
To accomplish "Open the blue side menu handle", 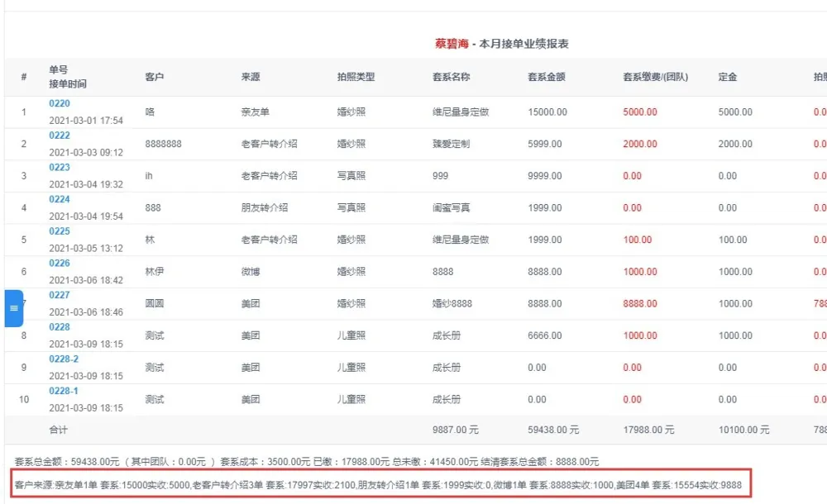I will coord(13,308).
